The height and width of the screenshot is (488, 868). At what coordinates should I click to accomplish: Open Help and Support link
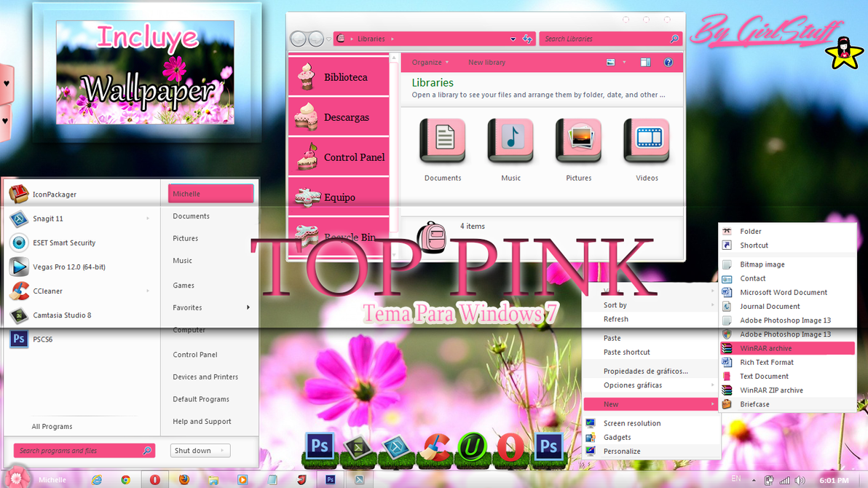202,421
